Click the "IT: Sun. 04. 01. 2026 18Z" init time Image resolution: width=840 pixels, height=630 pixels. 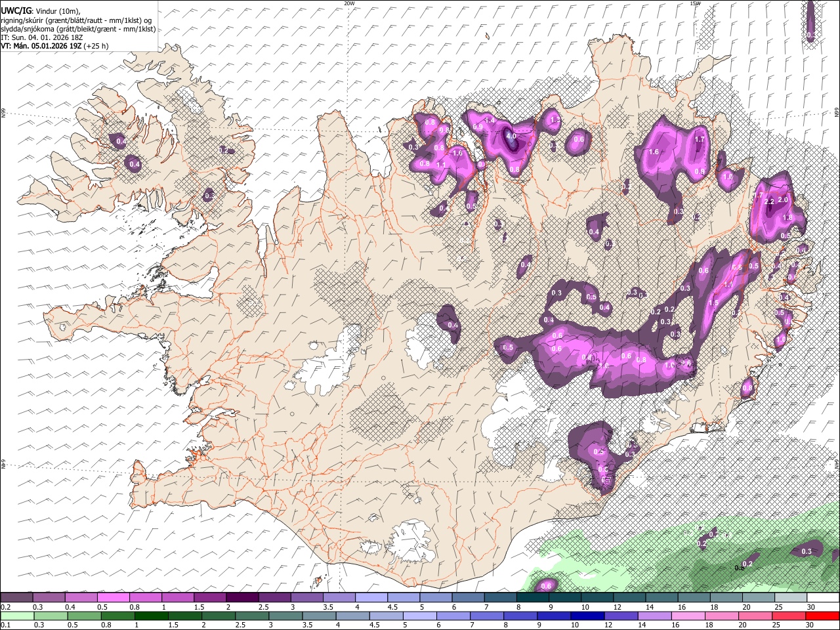tap(42, 37)
